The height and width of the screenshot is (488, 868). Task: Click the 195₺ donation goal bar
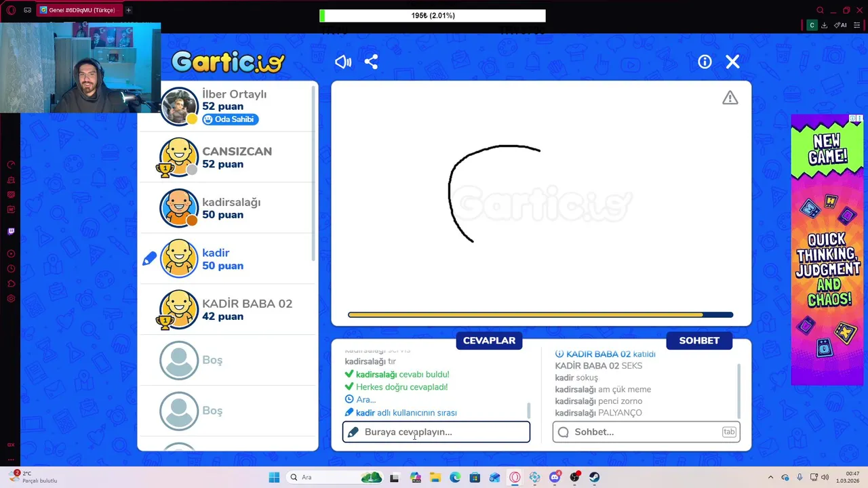point(433,16)
